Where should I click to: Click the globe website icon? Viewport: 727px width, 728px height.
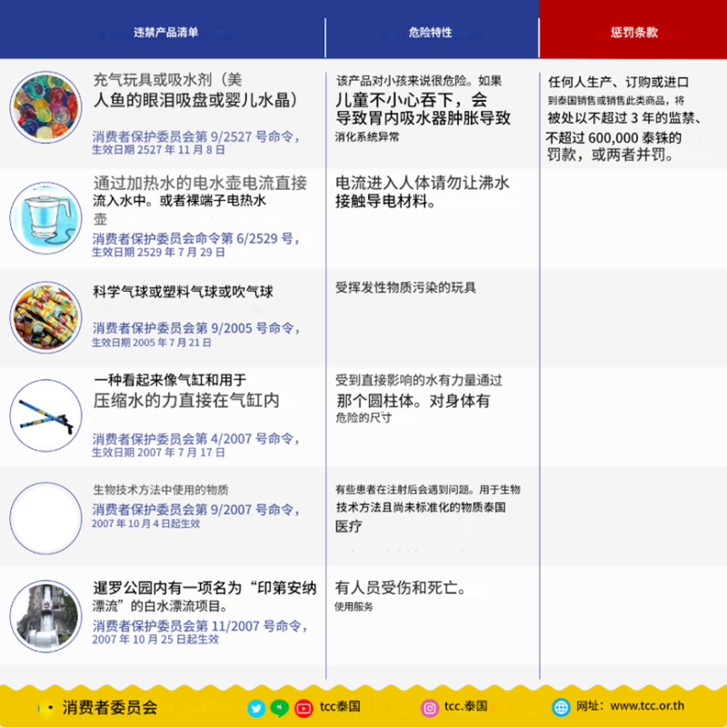click(561, 707)
